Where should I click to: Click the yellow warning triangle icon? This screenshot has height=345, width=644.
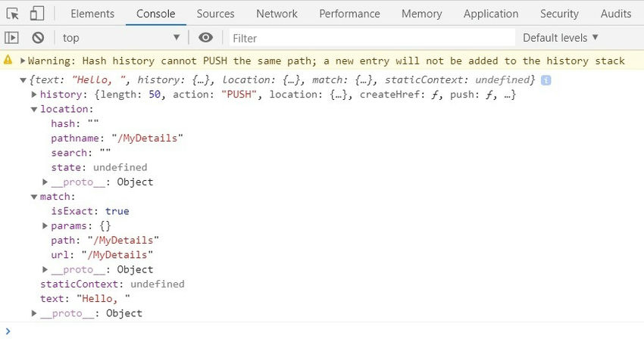(8, 61)
